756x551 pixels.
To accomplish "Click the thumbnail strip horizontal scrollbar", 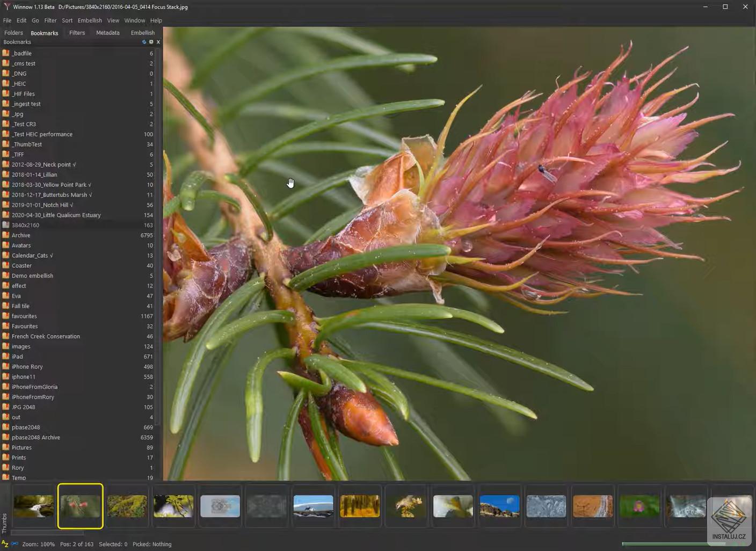I will (x=47, y=533).
